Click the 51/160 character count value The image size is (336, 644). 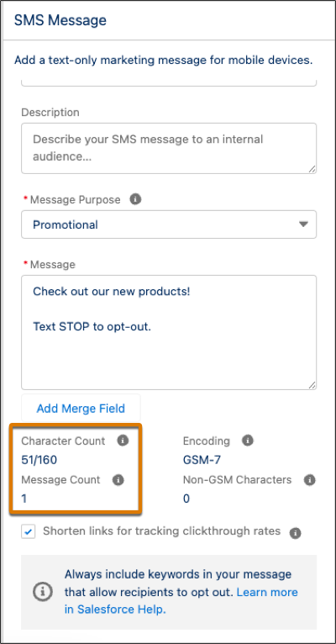(39, 460)
